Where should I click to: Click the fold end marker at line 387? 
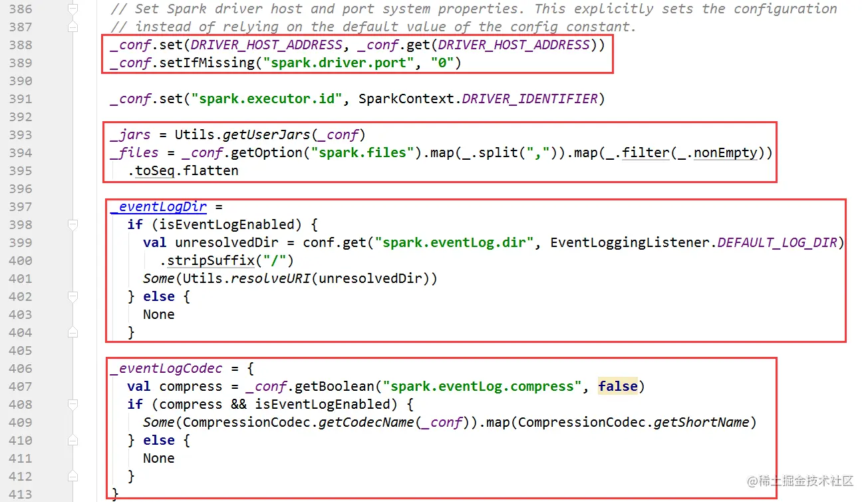[x=73, y=27]
